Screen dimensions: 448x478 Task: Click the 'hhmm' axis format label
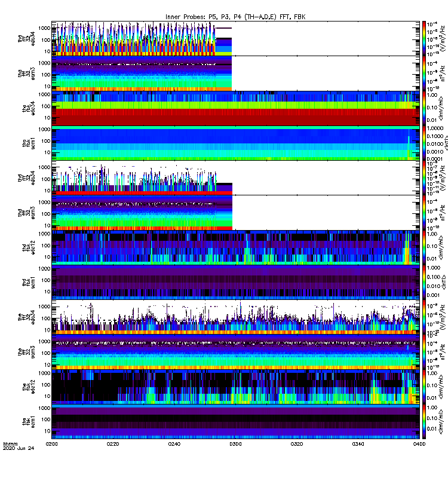click(10, 444)
